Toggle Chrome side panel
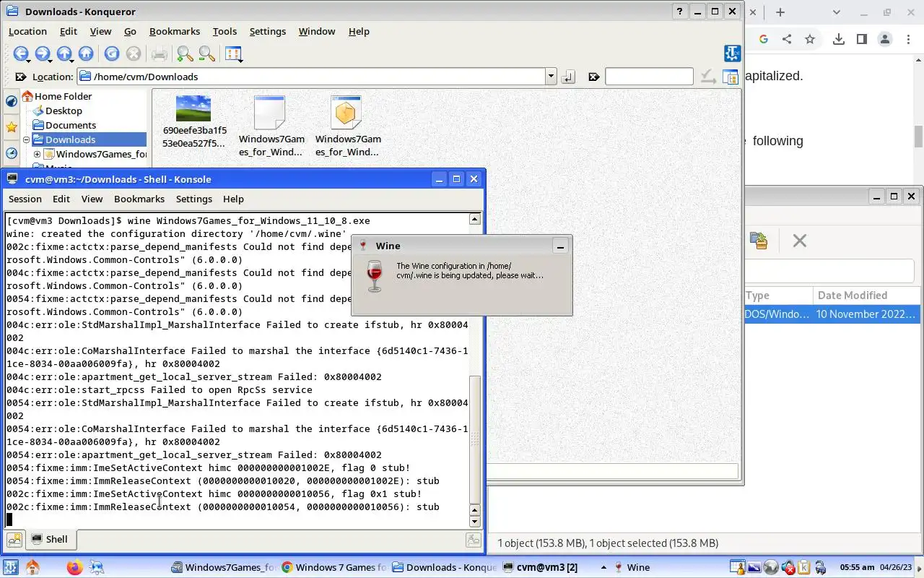 pos(861,39)
